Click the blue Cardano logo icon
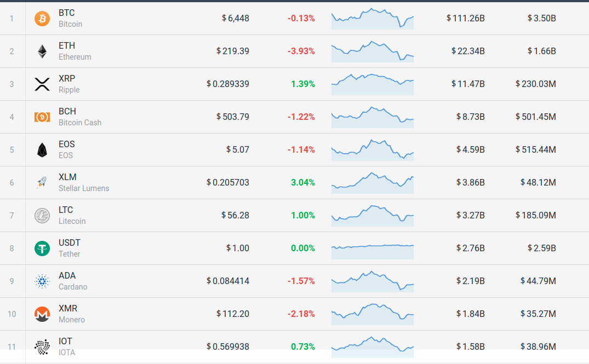Viewport: 589px width, 364px height. pyautogui.click(x=42, y=281)
